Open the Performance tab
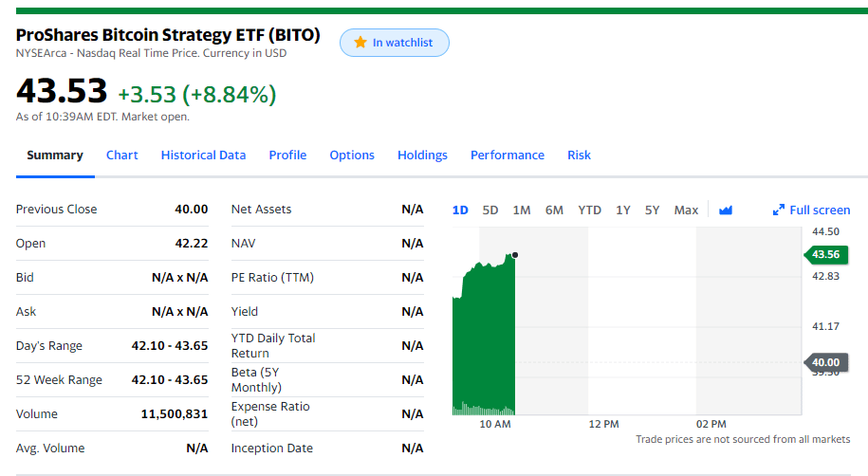This screenshot has width=868, height=476. pos(508,155)
